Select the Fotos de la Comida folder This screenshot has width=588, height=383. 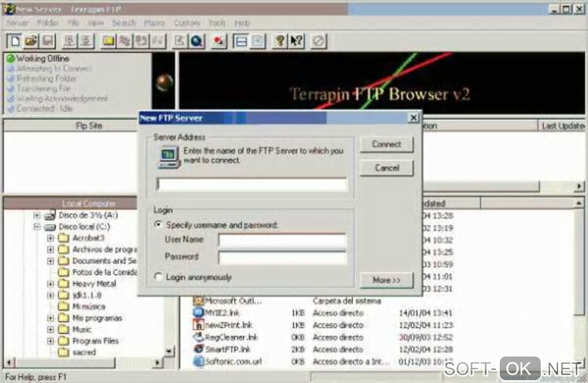coord(104,272)
